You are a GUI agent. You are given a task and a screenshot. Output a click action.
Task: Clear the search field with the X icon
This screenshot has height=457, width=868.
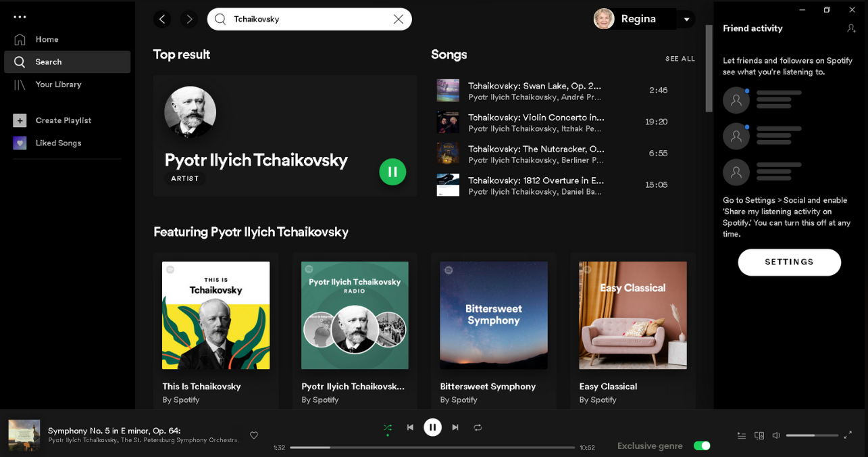pos(399,19)
